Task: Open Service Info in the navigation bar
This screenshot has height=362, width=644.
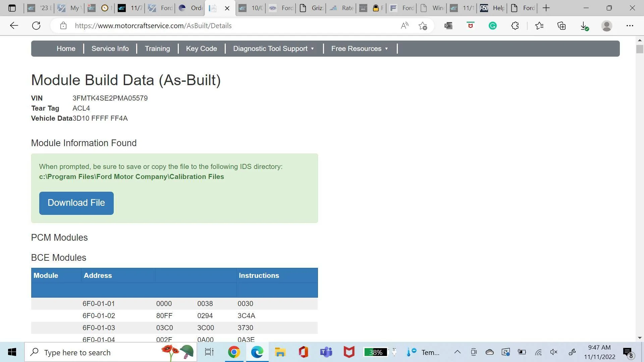Action: (110, 49)
